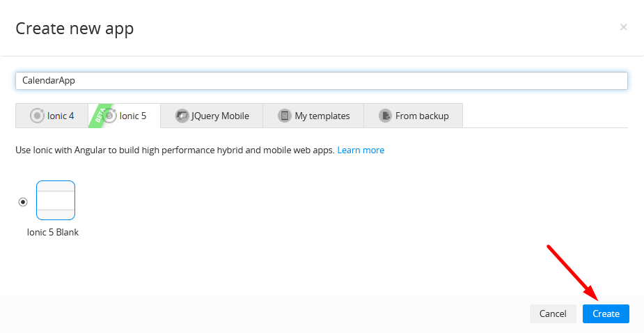Open the JQuery Mobile tab
The width and height of the screenshot is (644, 333).
click(x=212, y=116)
